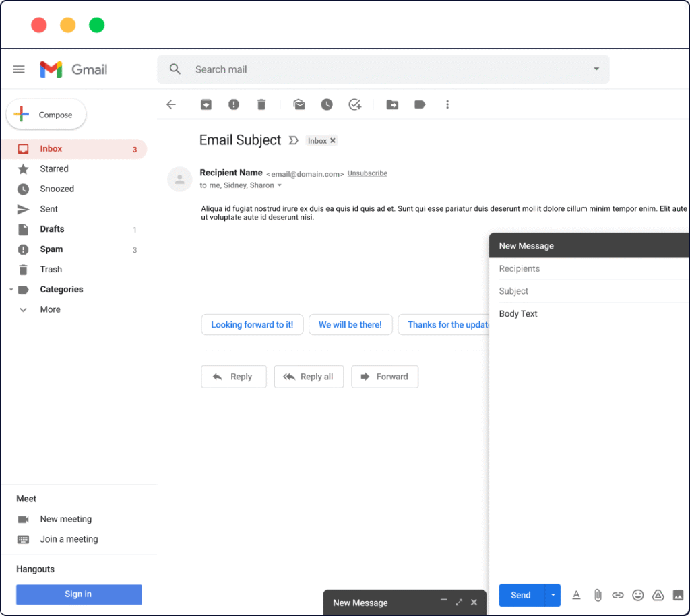The width and height of the screenshot is (690, 616).
Task: Open Send options dropdown next to Send
Action: (x=553, y=595)
